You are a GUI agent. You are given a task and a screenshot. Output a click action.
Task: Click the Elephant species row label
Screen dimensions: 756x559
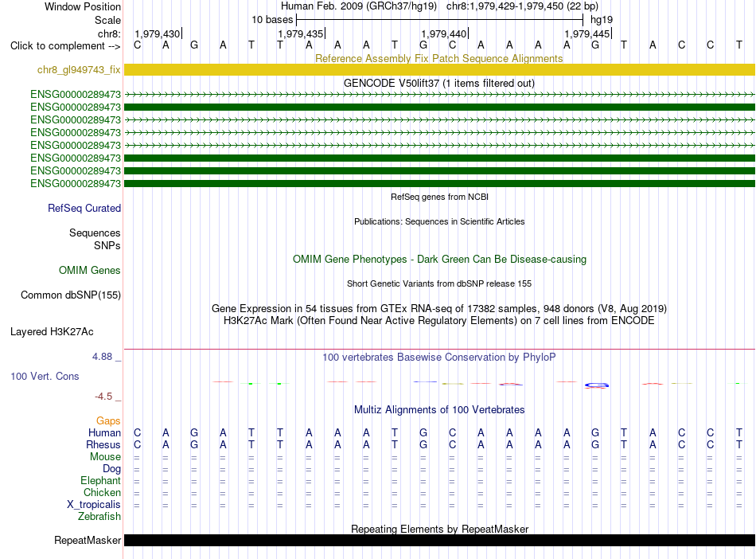[x=100, y=481]
